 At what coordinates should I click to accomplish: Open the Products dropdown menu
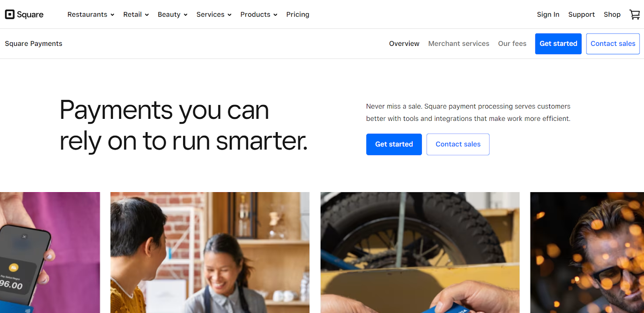pos(259,15)
